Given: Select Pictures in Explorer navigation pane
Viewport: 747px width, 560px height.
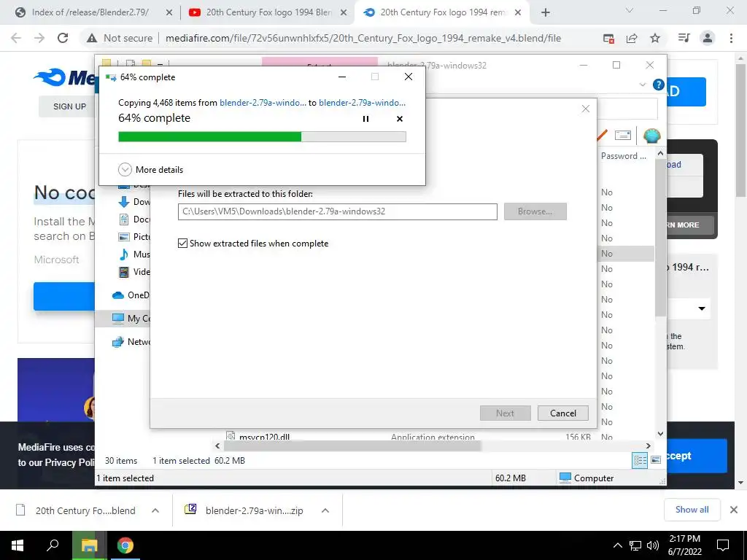Looking at the screenshot, I should click(134, 237).
